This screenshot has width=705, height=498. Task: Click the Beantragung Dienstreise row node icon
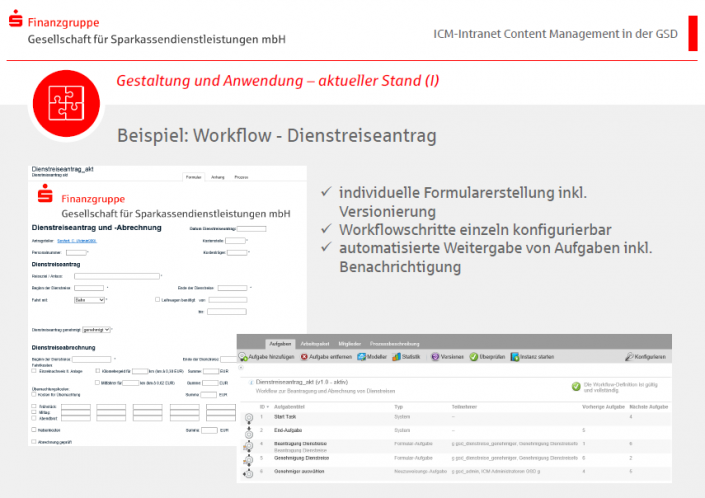tap(249, 446)
